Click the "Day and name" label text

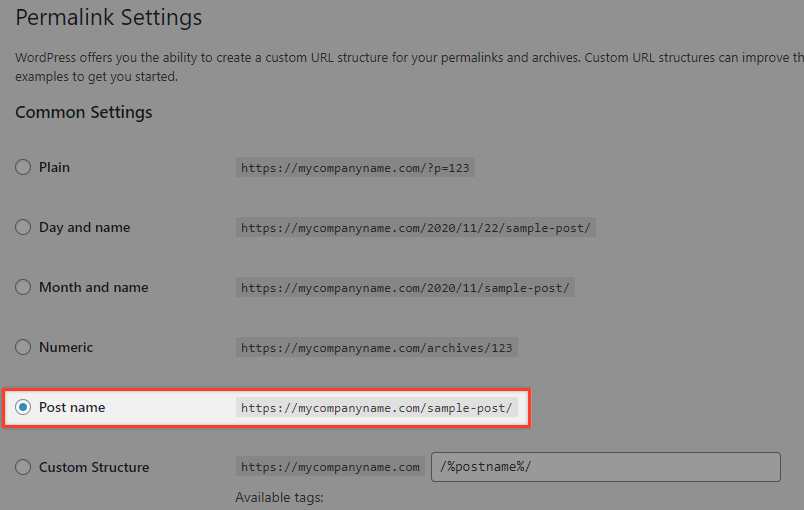coord(85,227)
